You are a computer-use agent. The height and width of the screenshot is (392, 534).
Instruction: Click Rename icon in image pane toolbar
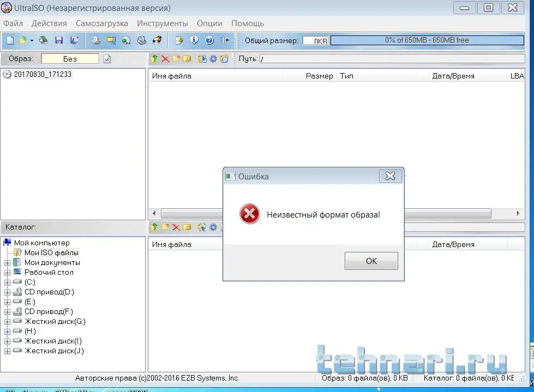tap(187, 59)
